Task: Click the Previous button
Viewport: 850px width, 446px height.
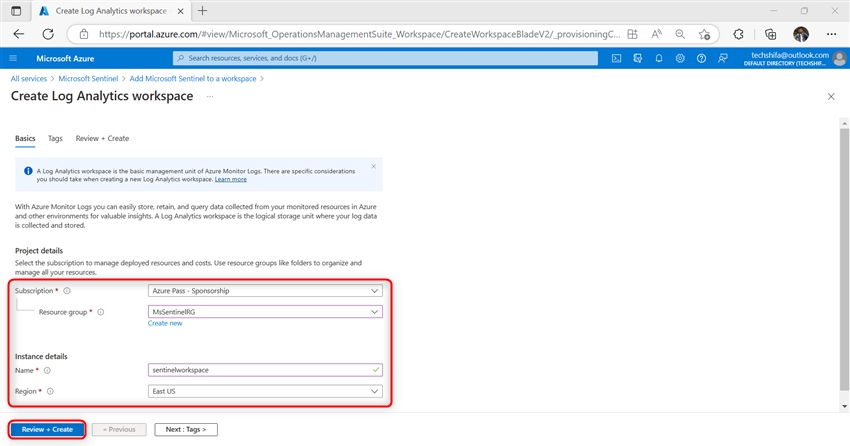Action: click(119, 430)
